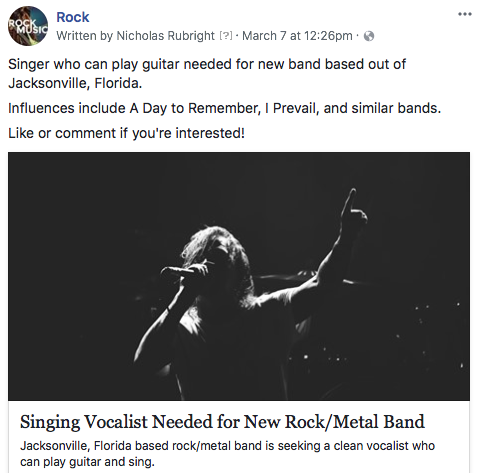This screenshot has height=473, width=477.
Task: Open the Rock Music page profile picture
Action: pyautogui.click(x=28, y=26)
